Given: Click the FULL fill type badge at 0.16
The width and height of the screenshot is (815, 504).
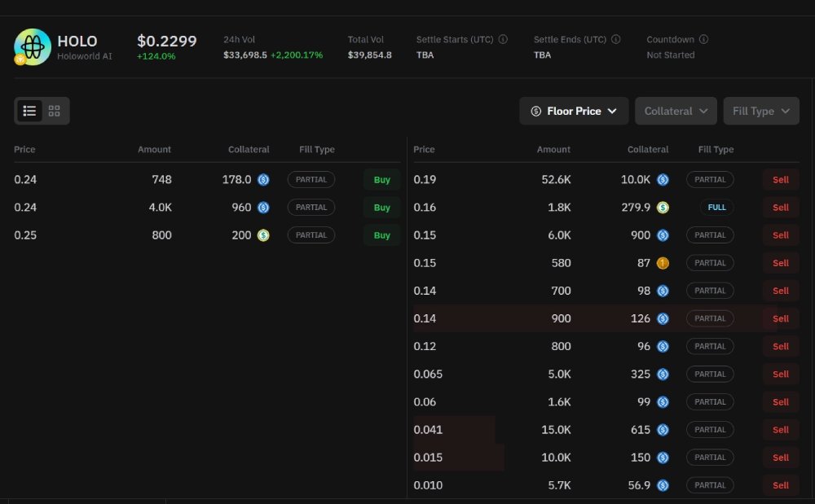Looking at the screenshot, I should click(716, 207).
